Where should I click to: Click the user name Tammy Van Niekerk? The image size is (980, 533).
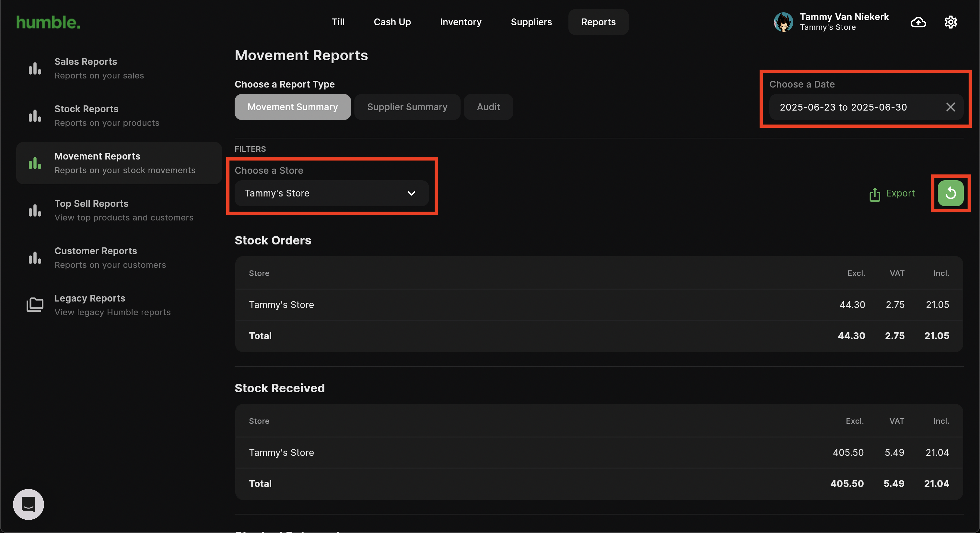844,17
